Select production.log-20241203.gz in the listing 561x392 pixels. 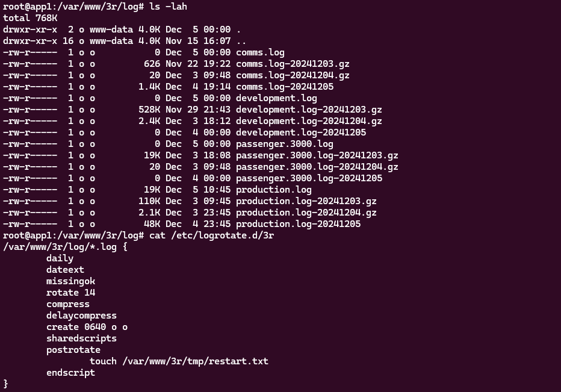tap(306, 201)
